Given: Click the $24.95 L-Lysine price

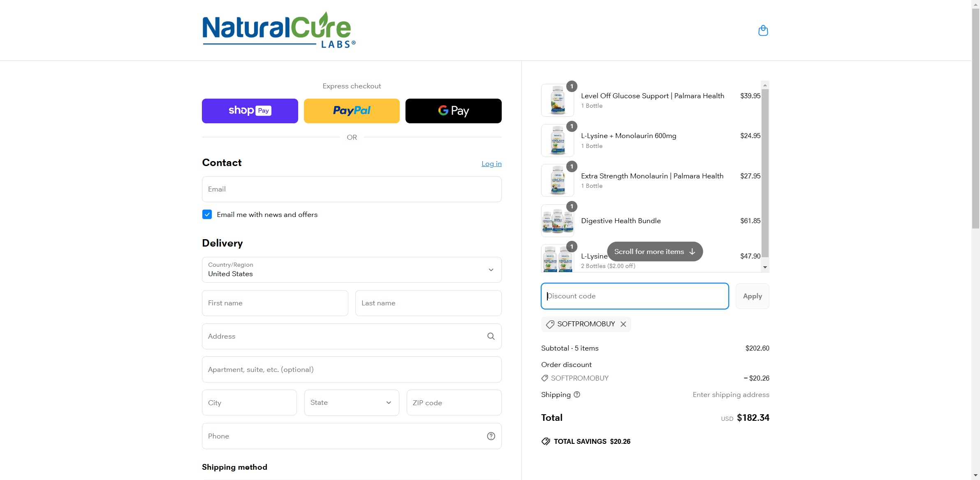Looking at the screenshot, I should coord(751,136).
